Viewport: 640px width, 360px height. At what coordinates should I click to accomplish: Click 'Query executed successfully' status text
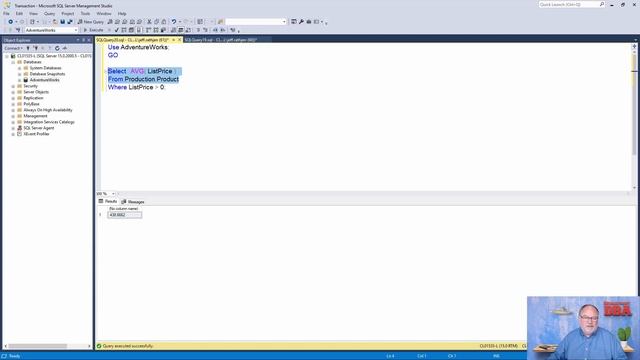[x=128, y=346]
